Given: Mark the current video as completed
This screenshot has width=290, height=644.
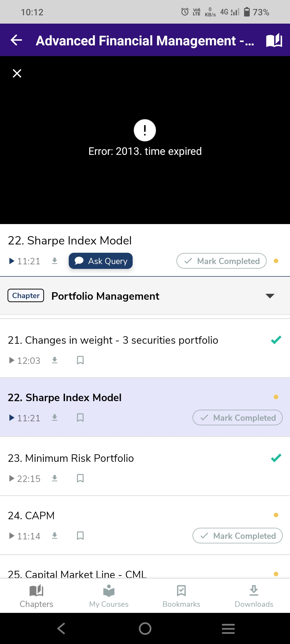Looking at the screenshot, I should [221, 261].
